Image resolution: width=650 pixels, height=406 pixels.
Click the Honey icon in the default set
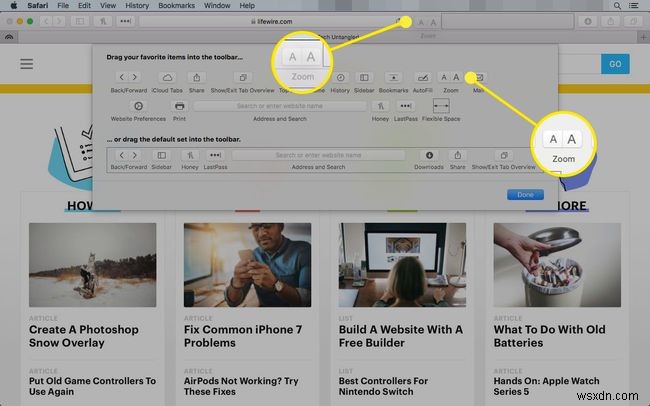pyautogui.click(x=190, y=155)
